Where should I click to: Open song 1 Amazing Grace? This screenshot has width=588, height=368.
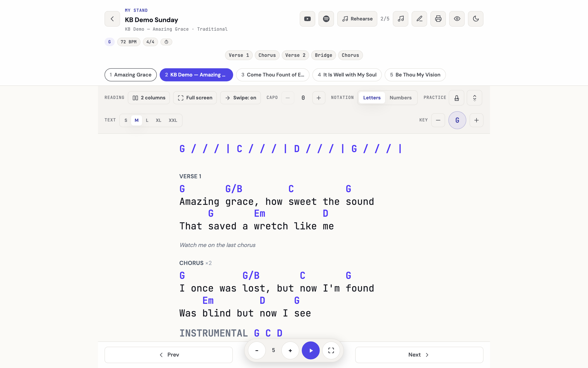coord(130,75)
